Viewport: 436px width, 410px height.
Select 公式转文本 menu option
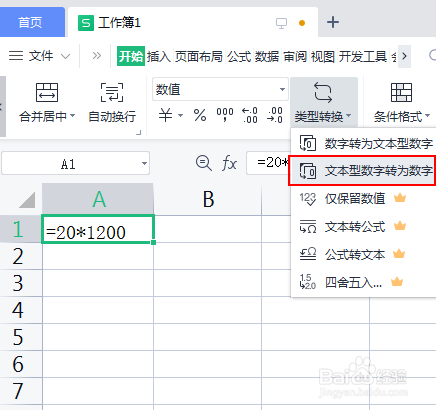[363, 255]
